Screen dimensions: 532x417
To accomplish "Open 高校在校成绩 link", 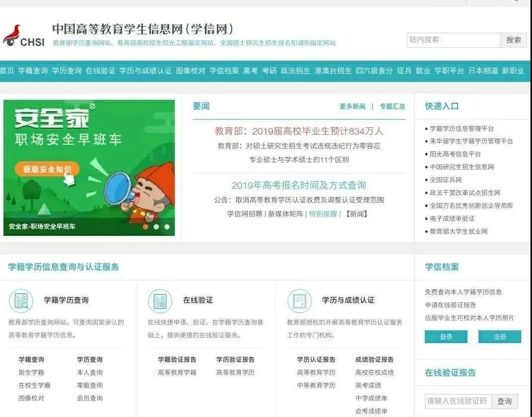I will (x=375, y=372).
